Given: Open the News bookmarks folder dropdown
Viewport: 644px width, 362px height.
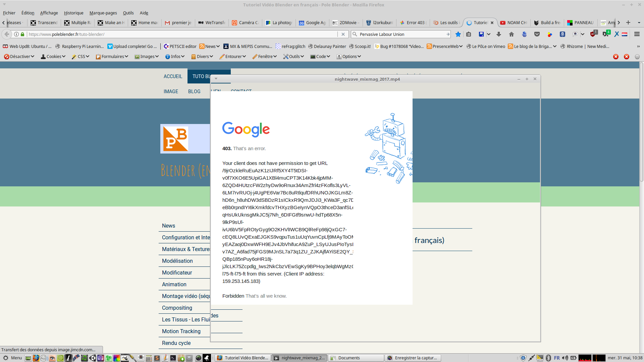Looking at the screenshot, I should pyautogui.click(x=210, y=46).
